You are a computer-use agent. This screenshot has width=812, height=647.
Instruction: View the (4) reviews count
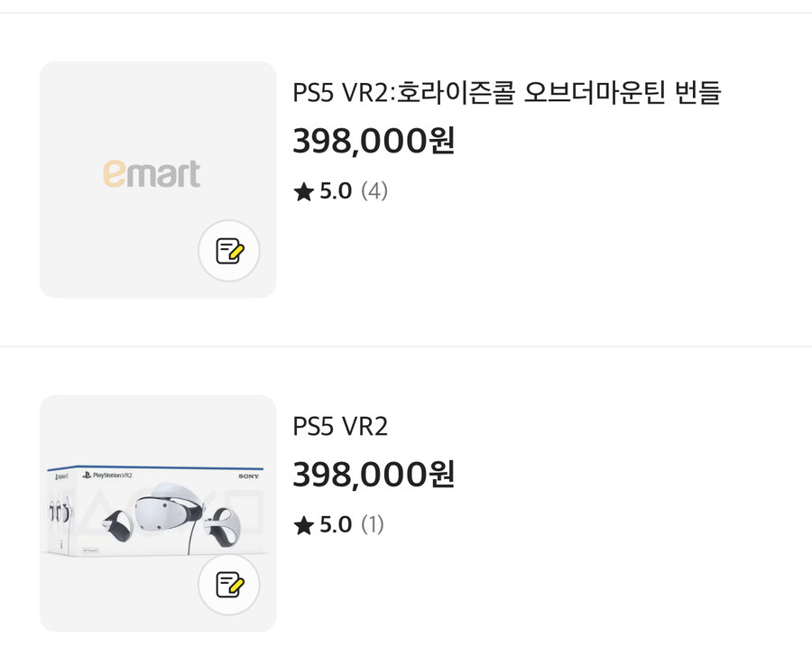pyautogui.click(x=374, y=191)
